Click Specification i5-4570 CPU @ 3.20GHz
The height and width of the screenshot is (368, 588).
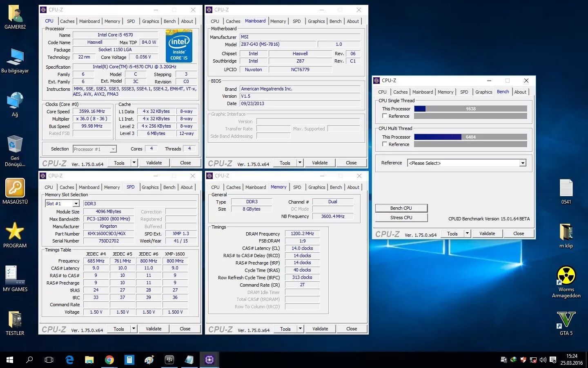(x=134, y=67)
